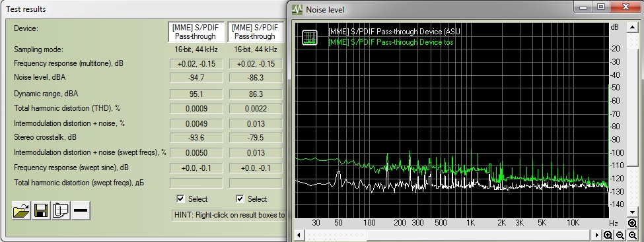This screenshot has height=242, width=644.
Task: Save test results with the floppy disk icon
Action: point(41,211)
